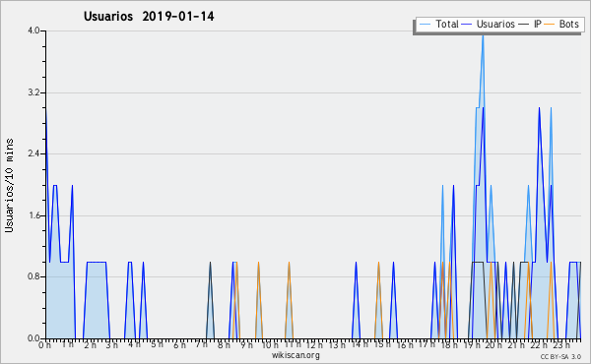Click the Total legend entry
This screenshot has width=591, height=364.
click(438, 24)
